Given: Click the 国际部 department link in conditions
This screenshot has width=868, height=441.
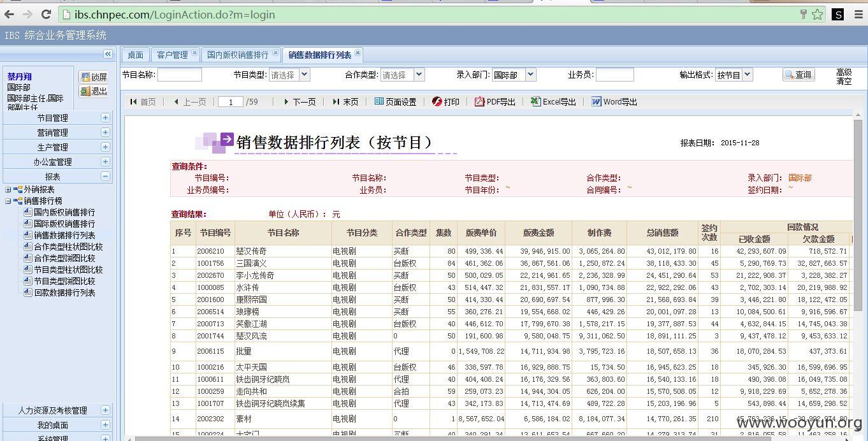Looking at the screenshot, I should pos(800,178).
